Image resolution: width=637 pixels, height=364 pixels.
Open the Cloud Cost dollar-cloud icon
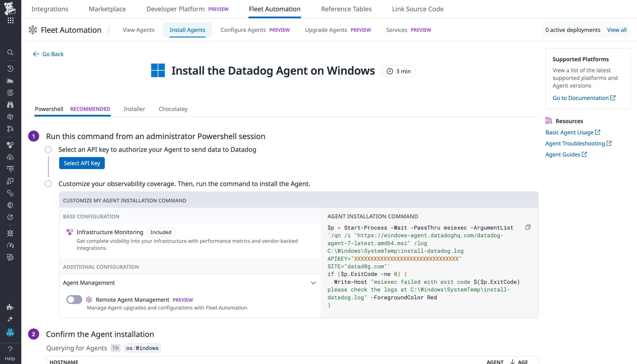(10, 157)
